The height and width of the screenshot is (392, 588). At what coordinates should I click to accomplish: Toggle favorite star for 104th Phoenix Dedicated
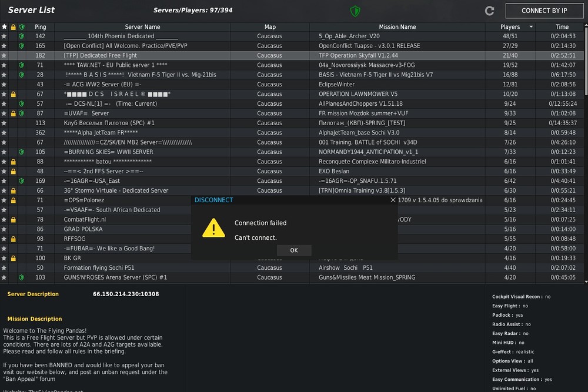point(4,36)
